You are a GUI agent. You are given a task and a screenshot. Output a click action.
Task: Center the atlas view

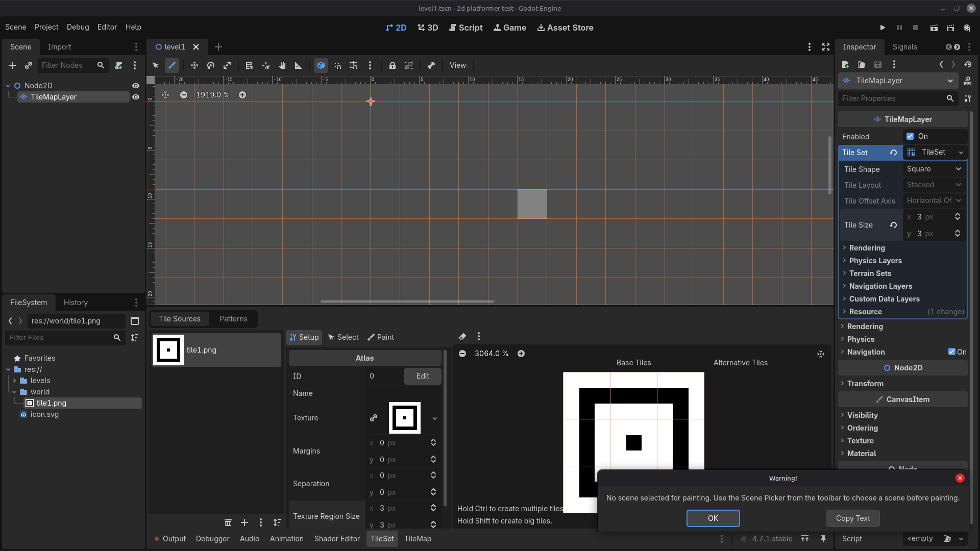[x=821, y=354]
